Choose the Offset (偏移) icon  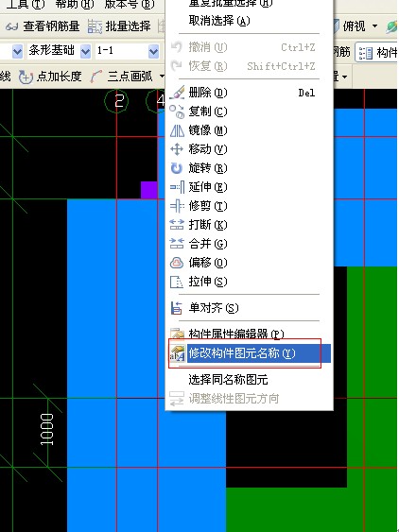click(x=177, y=263)
